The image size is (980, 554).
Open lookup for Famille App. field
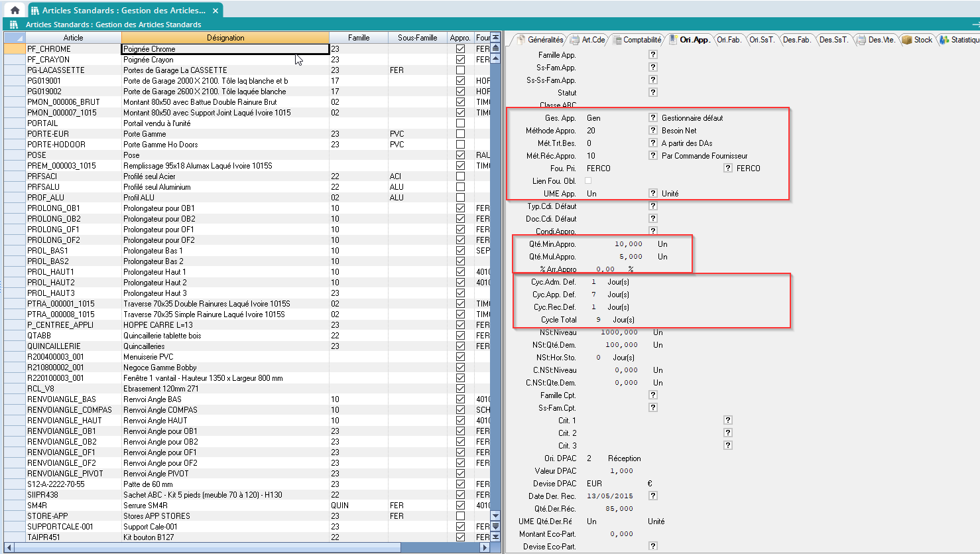tap(653, 55)
